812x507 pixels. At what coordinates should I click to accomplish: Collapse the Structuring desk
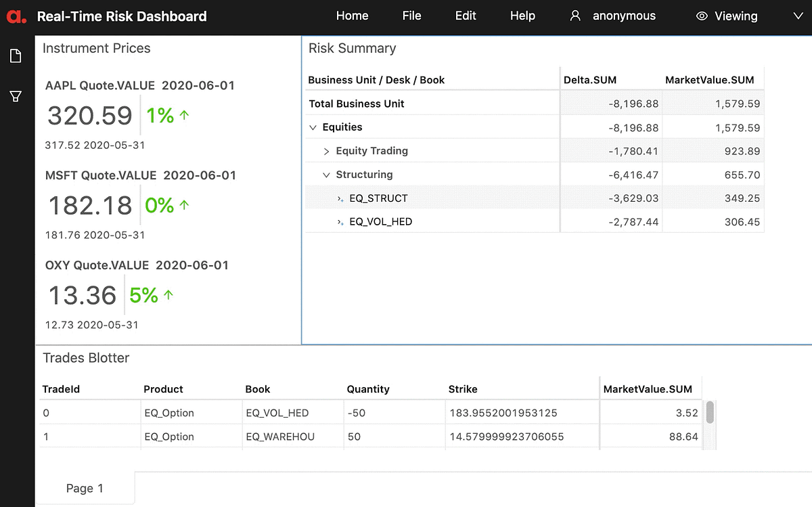point(325,174)
